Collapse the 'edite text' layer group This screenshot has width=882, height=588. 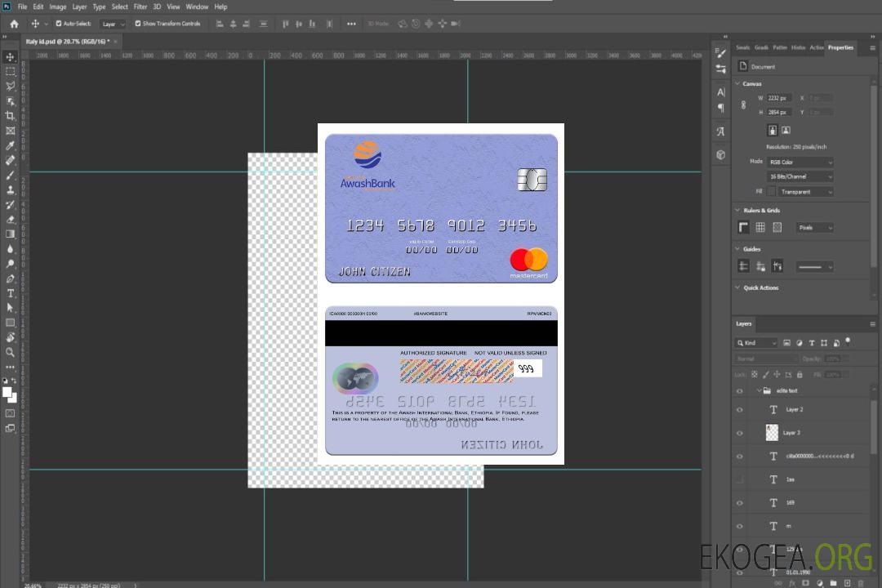(758, 391)
